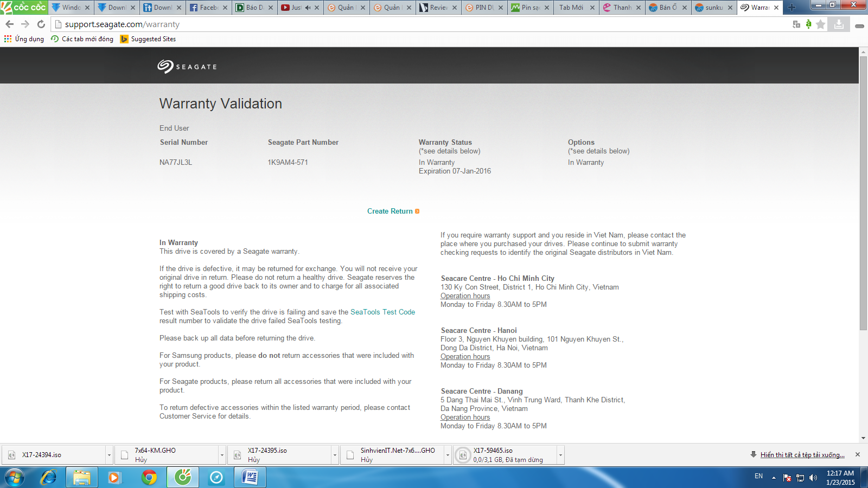Click the Create Return link
Screen dimensions: 868x488
point(390,211)
